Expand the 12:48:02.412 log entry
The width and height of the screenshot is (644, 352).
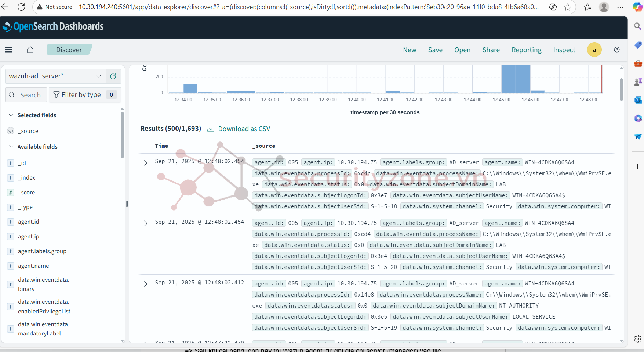146,284
